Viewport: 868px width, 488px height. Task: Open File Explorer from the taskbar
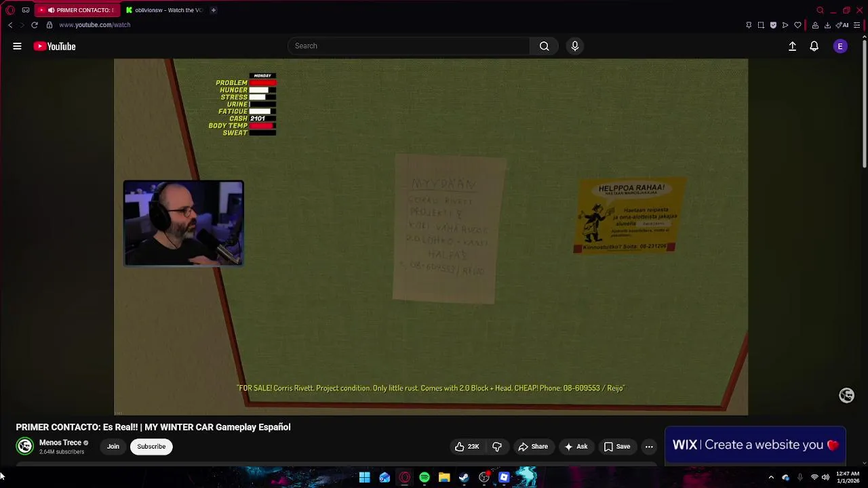click(x=444, y=477)
